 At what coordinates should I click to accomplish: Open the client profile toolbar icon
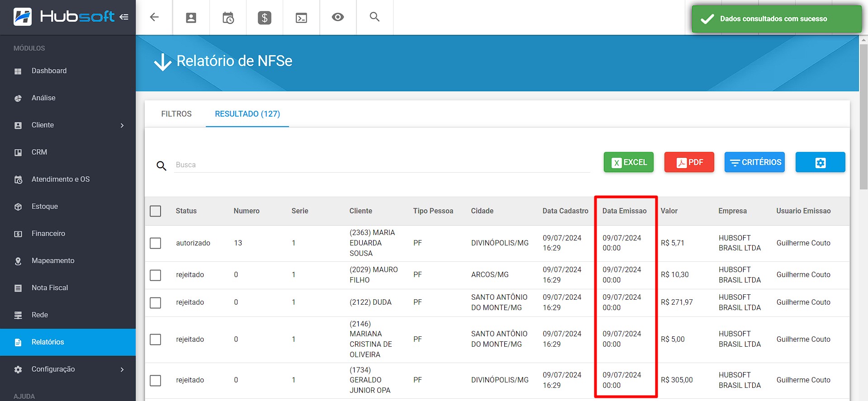pyautogui.click(x=191, y=18)
